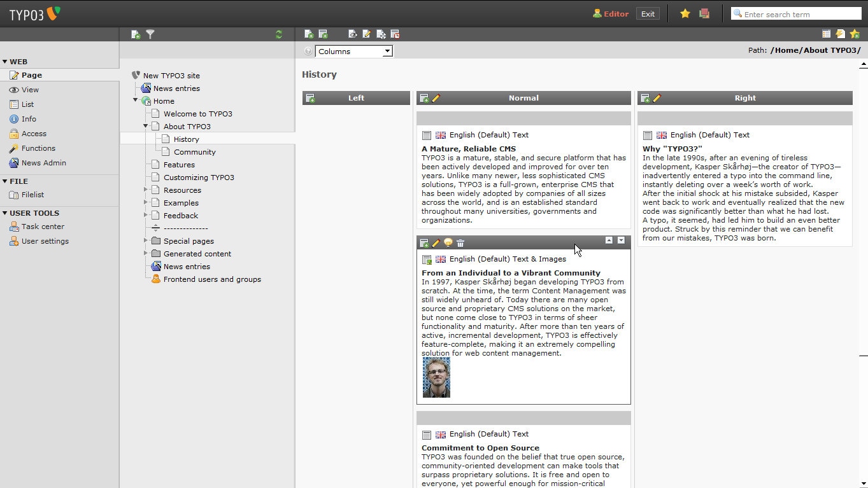Click the move page icon
This screenshot has height=488, width=868.
[x=381, y=34]
